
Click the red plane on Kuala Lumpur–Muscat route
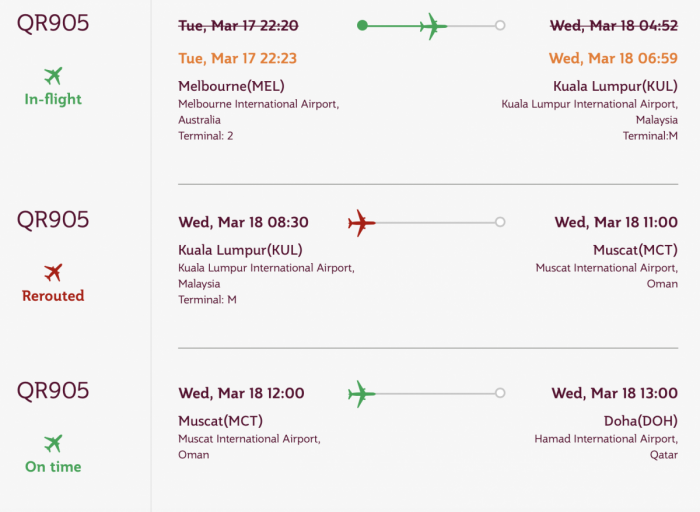(x=361, y=222)
